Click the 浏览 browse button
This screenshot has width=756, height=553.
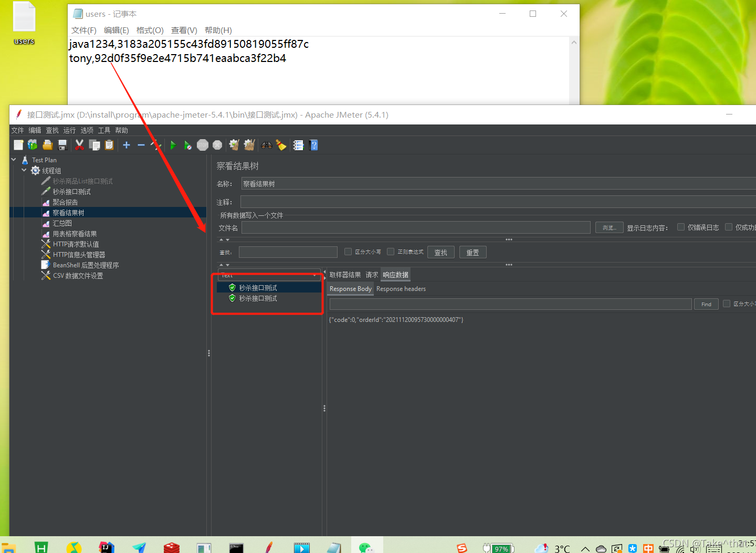tap(610, 227)
